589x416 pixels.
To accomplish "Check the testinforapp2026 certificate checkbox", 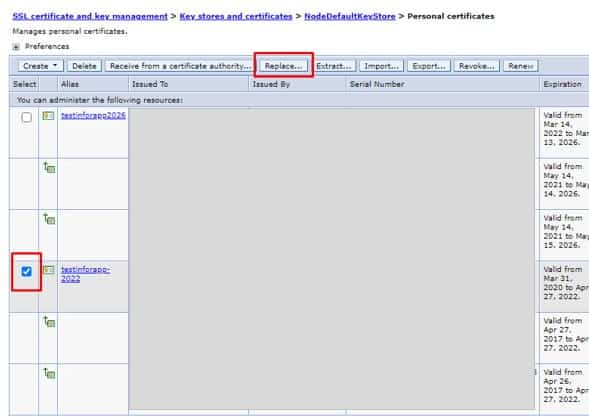I will click(x=27, y=117).
